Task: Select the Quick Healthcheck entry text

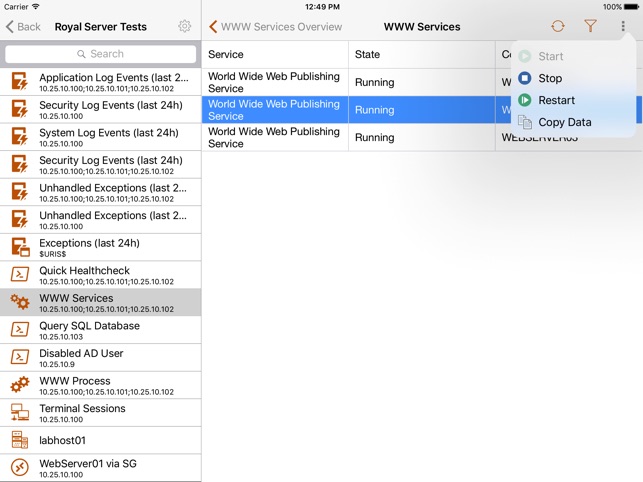Action: click(84, 271)
